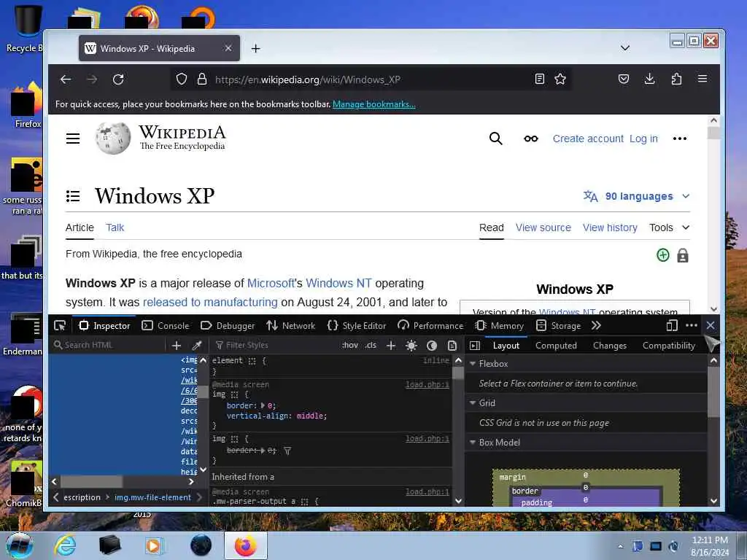747x560 pixels.
Task: Click the filter icon beside the overridden border
Action: (x=287, y=451)
